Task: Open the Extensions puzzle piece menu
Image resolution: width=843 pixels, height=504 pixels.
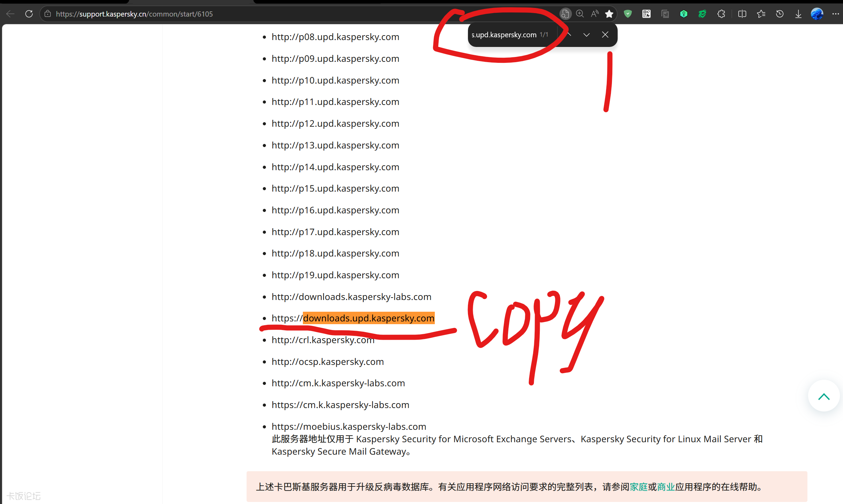Action: [x=721, y=14]
